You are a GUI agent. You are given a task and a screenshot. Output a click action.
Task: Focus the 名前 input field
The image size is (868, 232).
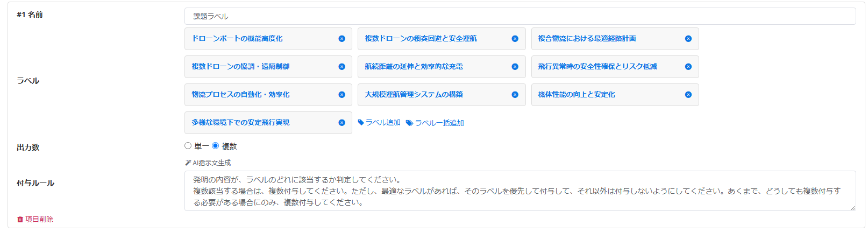[x=520, y=16]
